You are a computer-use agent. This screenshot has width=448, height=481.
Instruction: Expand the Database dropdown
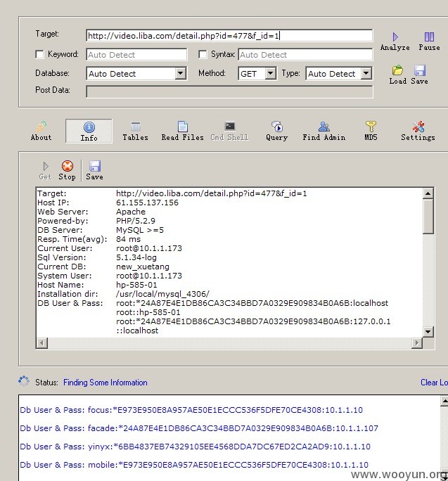click(181, 74)
